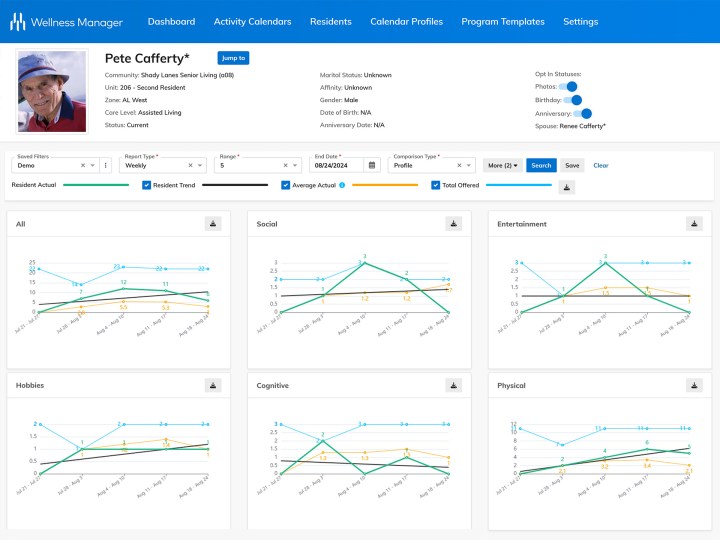Open the End Date calendar picker
This screenshot has height=540, width=720.
pyautogui.click(x=371, y=165)
